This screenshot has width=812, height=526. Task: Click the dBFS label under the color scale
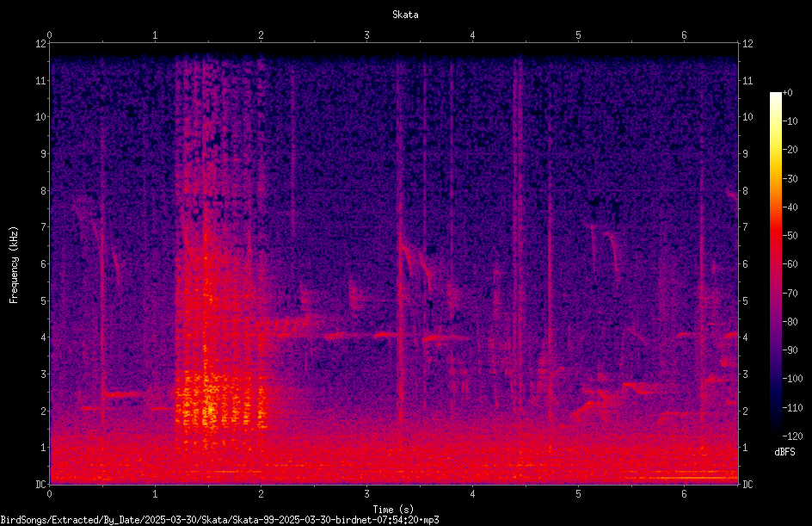coord(784,452)
